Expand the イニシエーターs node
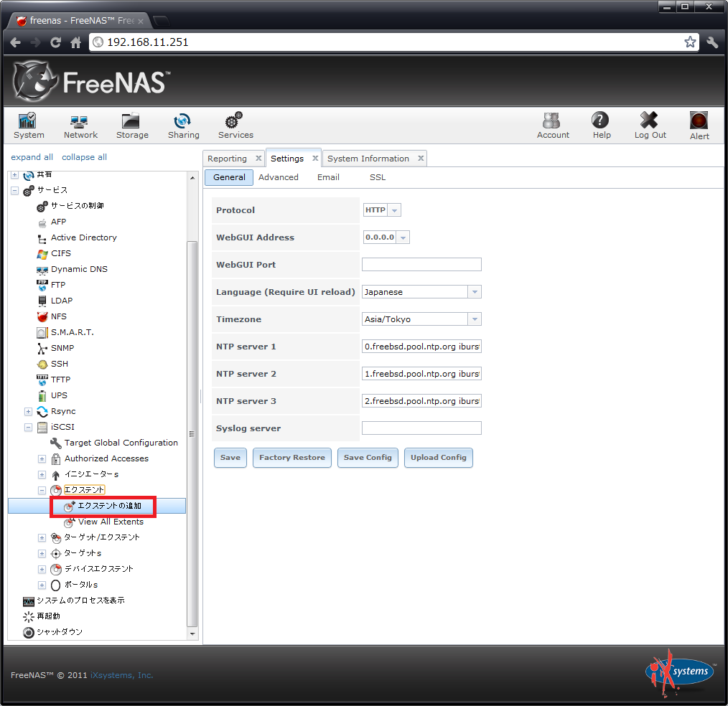 [42, 474]
